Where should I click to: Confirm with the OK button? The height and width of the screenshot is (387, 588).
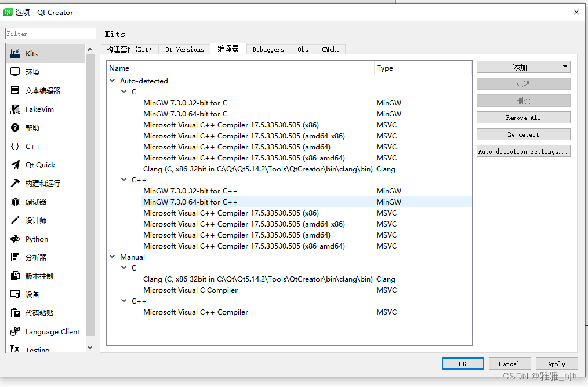(463, 364)
